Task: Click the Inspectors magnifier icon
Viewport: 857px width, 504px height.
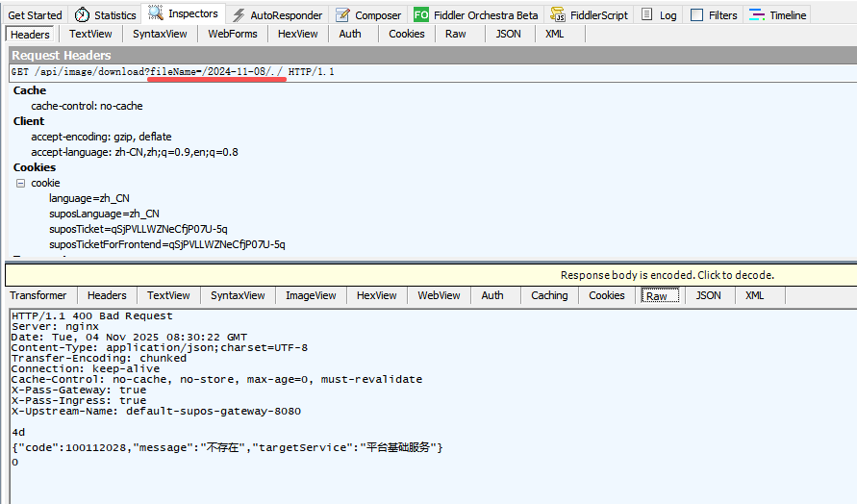Action: point(156,13)
